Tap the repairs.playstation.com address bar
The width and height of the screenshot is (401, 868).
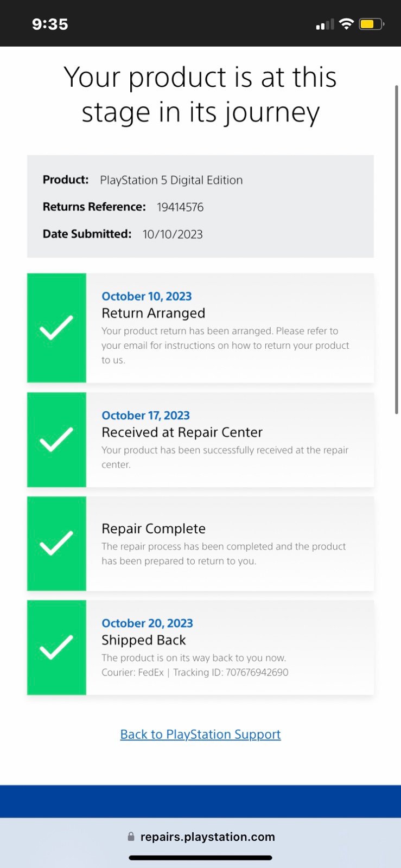(201, 837)
